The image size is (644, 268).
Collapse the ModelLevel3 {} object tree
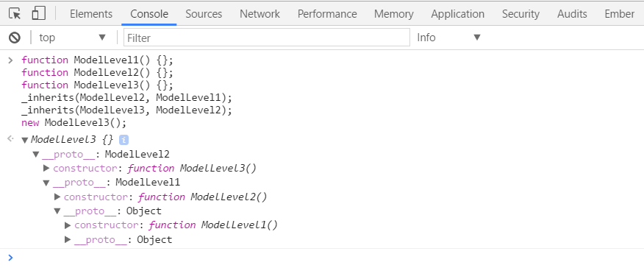point(25,140)
